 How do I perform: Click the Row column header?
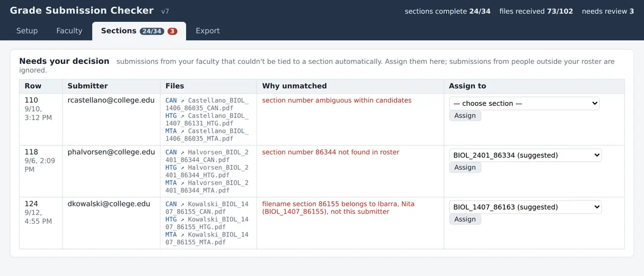point(41,86)
